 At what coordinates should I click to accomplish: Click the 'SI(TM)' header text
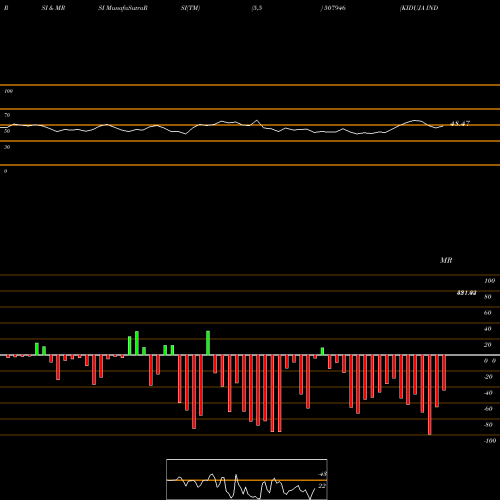pyautogui.click(x=190, y=8)
